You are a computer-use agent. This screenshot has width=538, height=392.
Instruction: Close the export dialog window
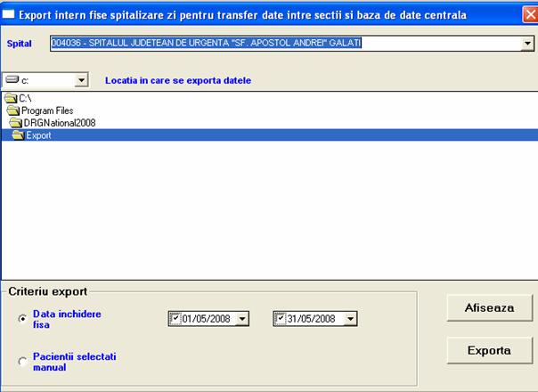point(529,14)
